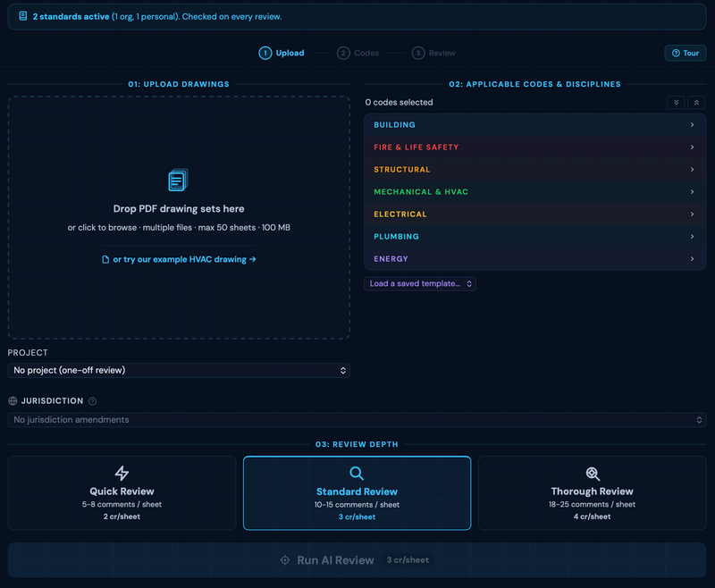The image size is (715, 588).
Task: Click the Thorough Review magnifier icon
Action: [592, 474]
